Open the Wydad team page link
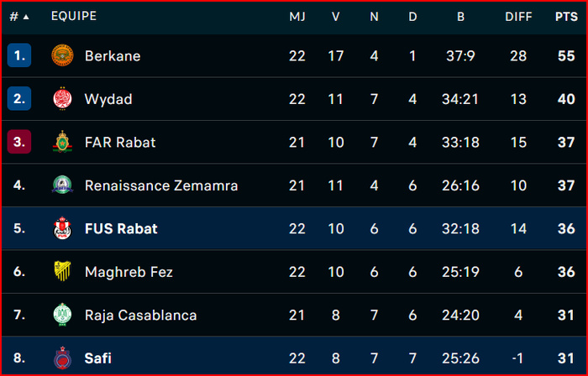588x376 pixels. coord(108,99)
